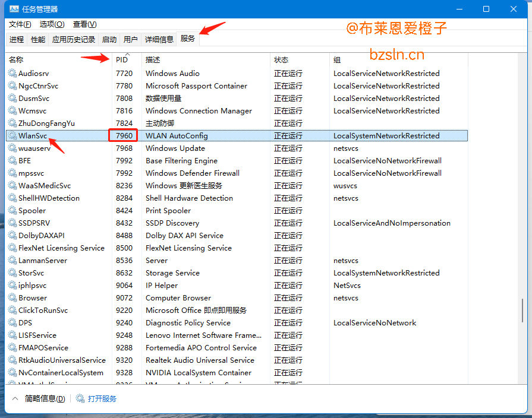The height and width of the screenshot is (418, 532).
Task: Click gear icon beside mpssvc service
Action: click(12, 173)
